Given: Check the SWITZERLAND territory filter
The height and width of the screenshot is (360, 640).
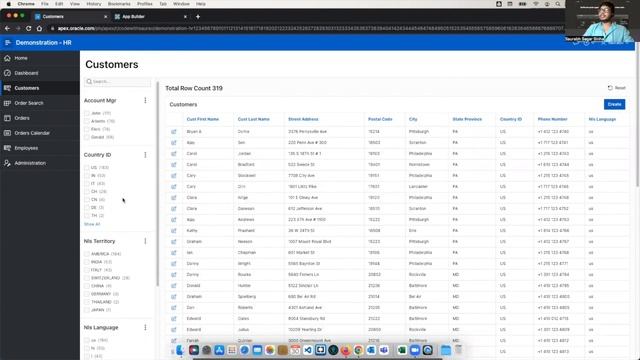Looking at the screenshot, I should pos(87,278).
